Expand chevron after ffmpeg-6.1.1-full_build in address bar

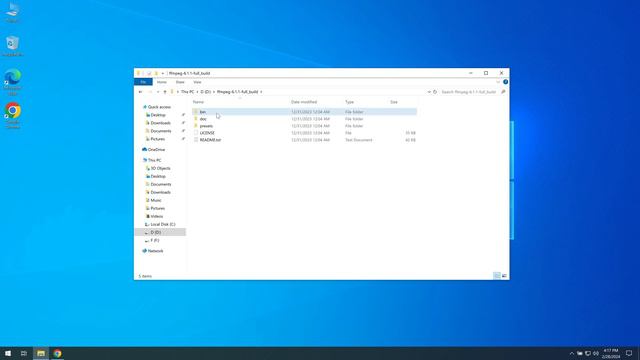[261, 92]
